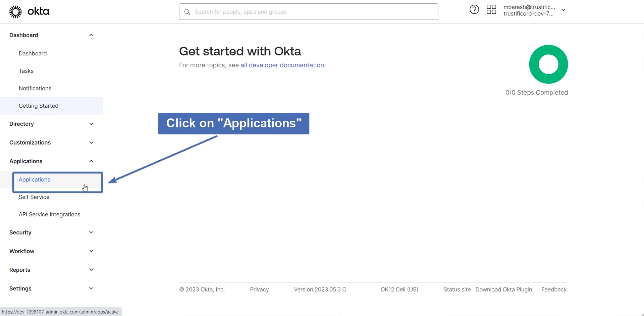Open the Feedback link in footer
Screen dimensions: 644x316
[554, 289]
